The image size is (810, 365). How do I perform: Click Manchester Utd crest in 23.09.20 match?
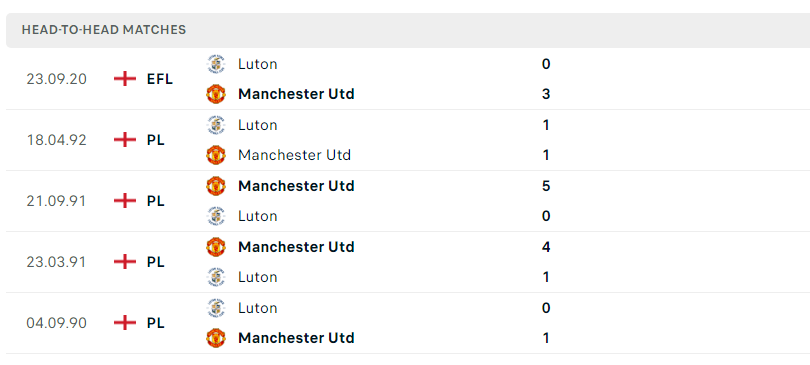(215, 94)
